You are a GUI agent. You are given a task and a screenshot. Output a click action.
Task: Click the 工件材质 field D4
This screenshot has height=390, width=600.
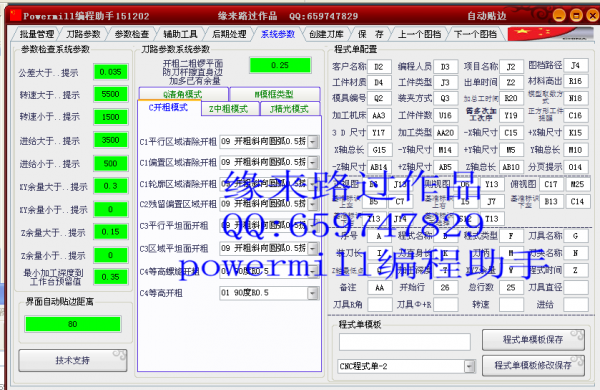click(x=379, y=82)
